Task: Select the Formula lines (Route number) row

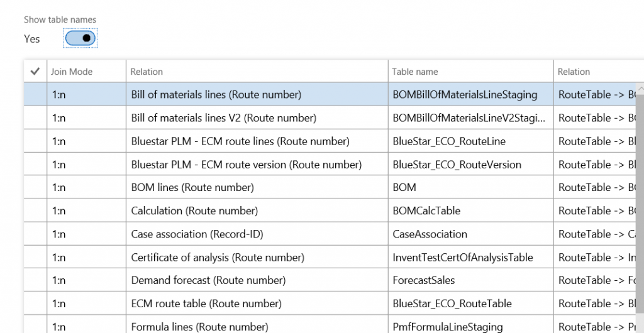Action: pyautogui.click(x=199, y=326)
